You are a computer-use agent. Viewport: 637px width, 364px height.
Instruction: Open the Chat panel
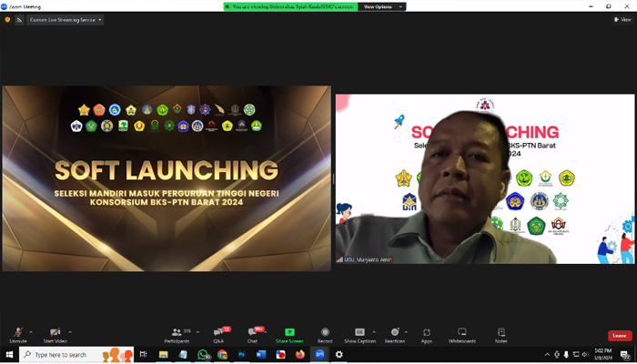(x=252, y=335)
